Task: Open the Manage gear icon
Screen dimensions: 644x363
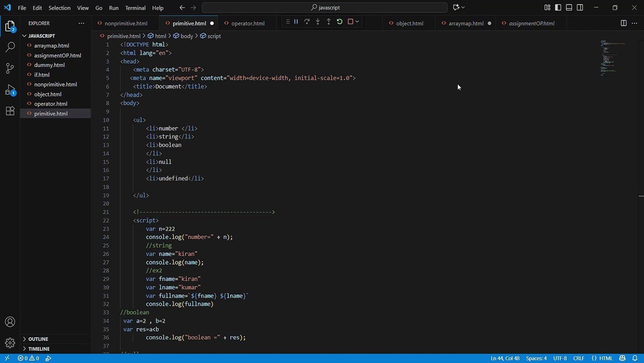Action: click(10, 343)
